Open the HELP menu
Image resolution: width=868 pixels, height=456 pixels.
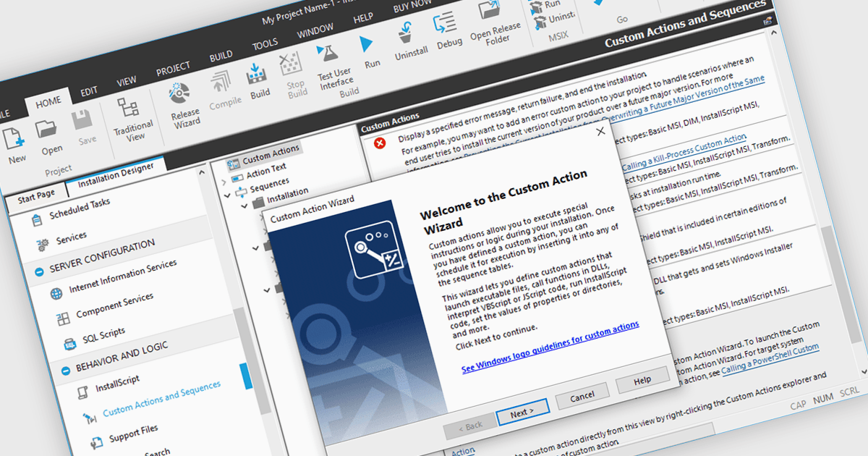coord(363,20)
